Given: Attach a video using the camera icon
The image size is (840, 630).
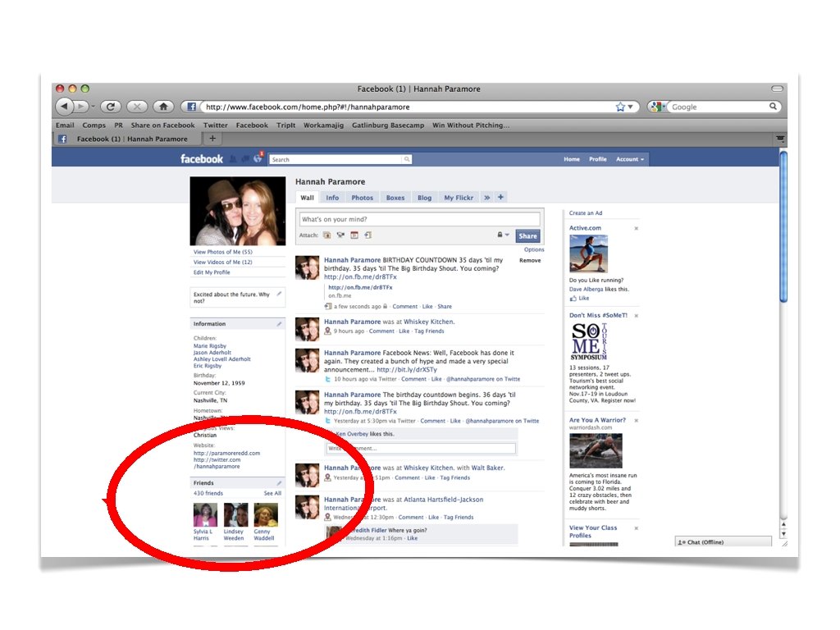Looking at the screenshot, I should 340,235.
